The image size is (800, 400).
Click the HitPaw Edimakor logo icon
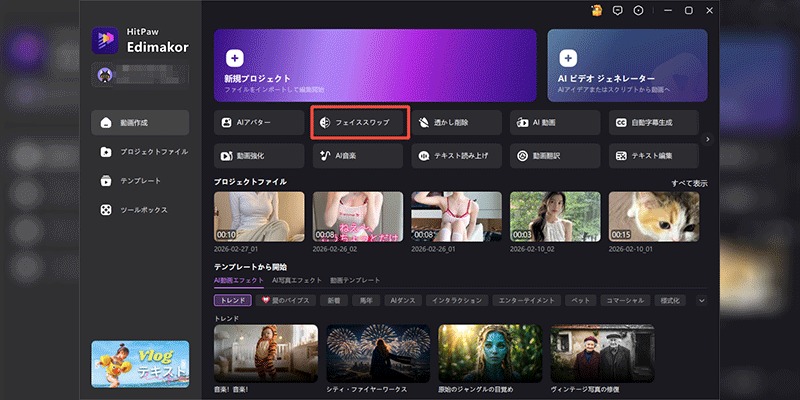pyautogui.click(x=105, y=40)
